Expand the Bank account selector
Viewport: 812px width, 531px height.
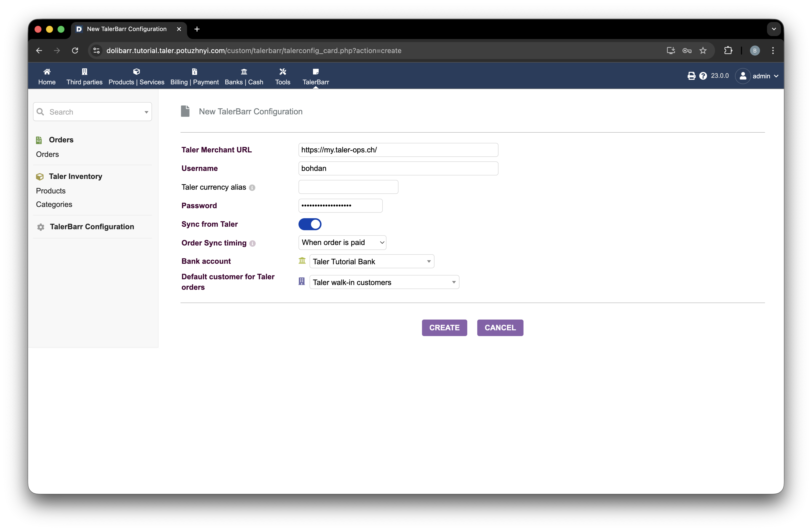pyautogui.click(x=371, y=261)
